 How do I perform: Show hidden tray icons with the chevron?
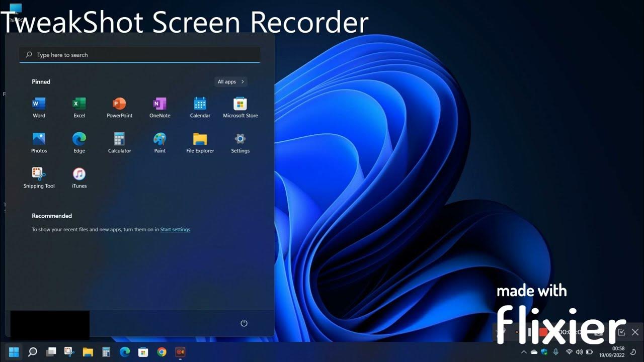tap(524, 352)
